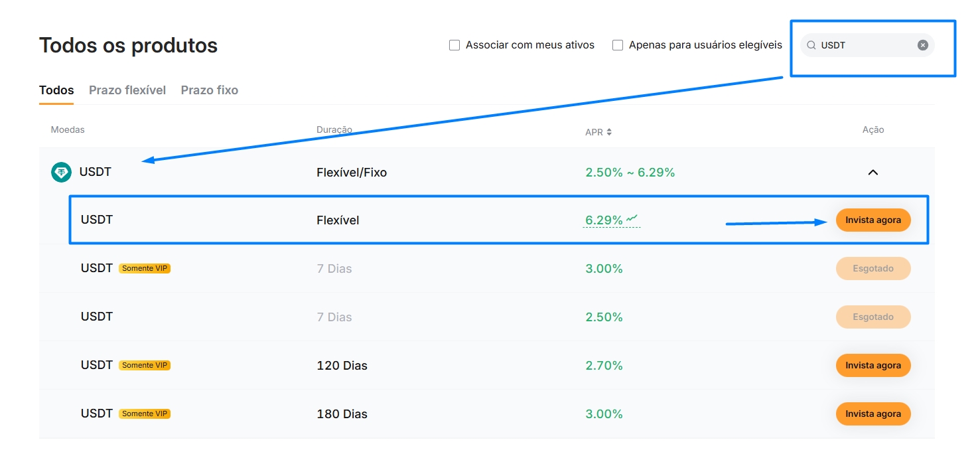The width and height of the screenshot is (980, 458).
Task: Click the USDT Tether coin logo icon
Action: (x=61, y=173)
